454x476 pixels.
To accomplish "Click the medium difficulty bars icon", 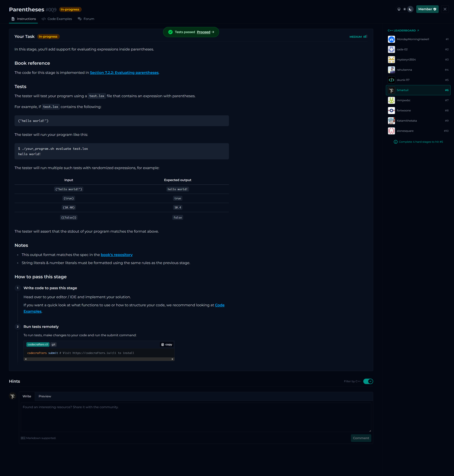I will [365, 37].
